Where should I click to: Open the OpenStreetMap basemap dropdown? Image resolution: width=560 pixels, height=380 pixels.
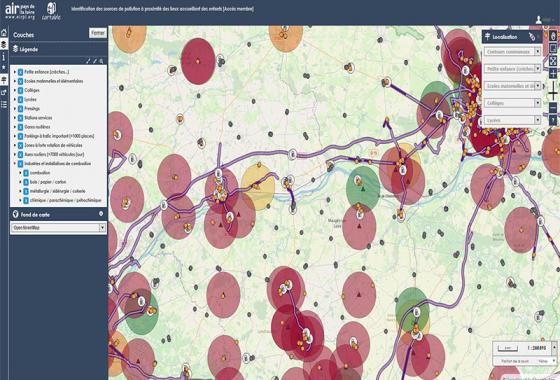tap(58, 228)
